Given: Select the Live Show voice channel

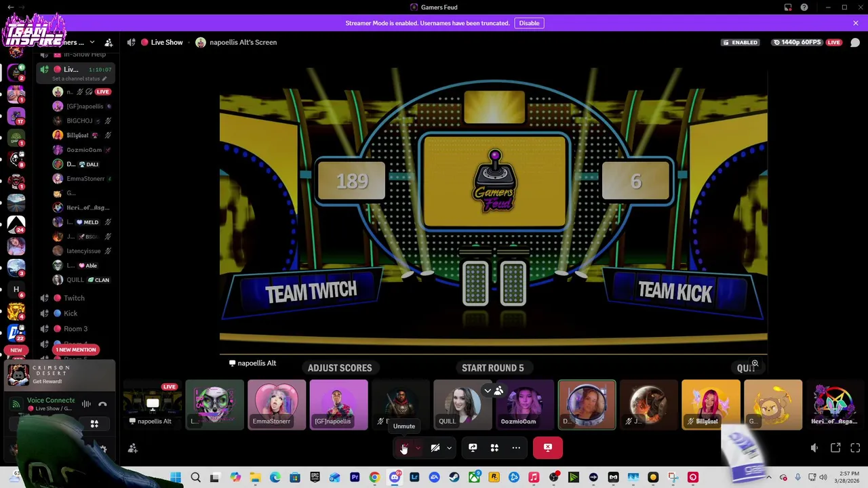Looking at the screenshot, I should tap(75, 69).
